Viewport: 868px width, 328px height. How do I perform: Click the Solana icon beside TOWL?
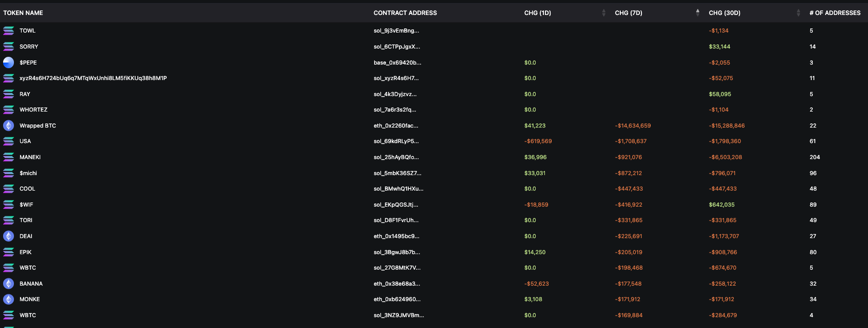(9, 31)
